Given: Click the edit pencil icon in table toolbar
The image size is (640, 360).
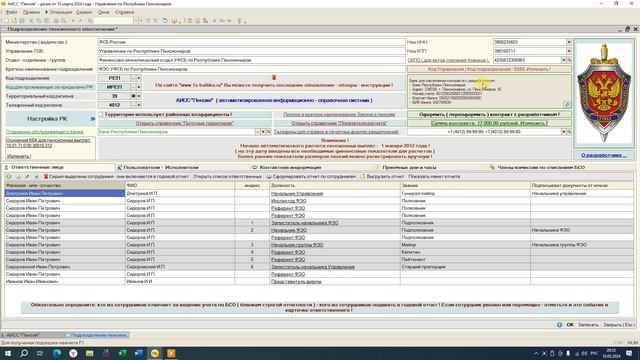Looking at the screenshot, I should 27,177.
